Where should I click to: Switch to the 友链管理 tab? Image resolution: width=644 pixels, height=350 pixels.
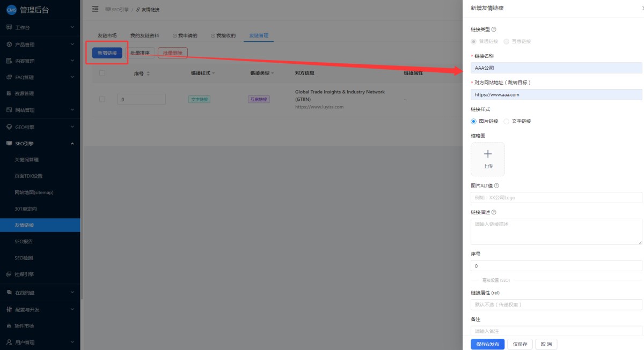click(x=259, y=35)
